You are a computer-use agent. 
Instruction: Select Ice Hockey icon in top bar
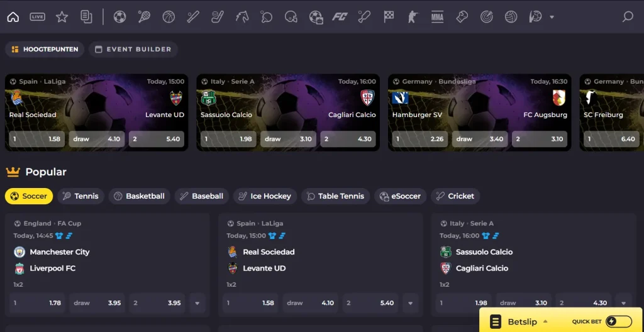[217, 17]
